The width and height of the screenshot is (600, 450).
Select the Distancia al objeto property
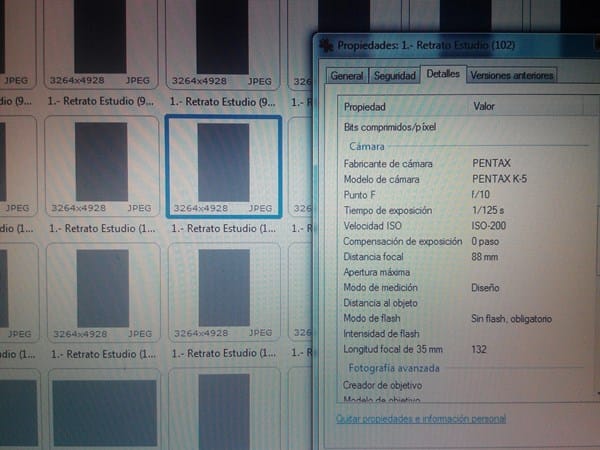pos(380,303)
